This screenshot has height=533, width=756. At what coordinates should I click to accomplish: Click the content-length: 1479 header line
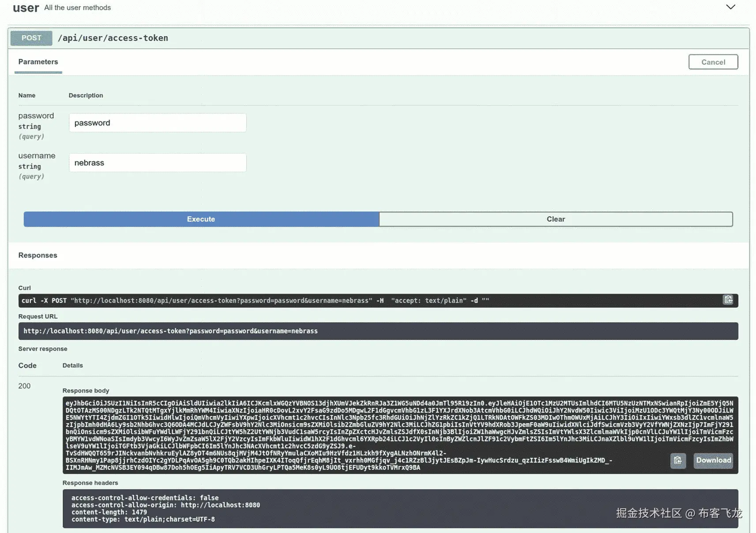coord(109,512)
